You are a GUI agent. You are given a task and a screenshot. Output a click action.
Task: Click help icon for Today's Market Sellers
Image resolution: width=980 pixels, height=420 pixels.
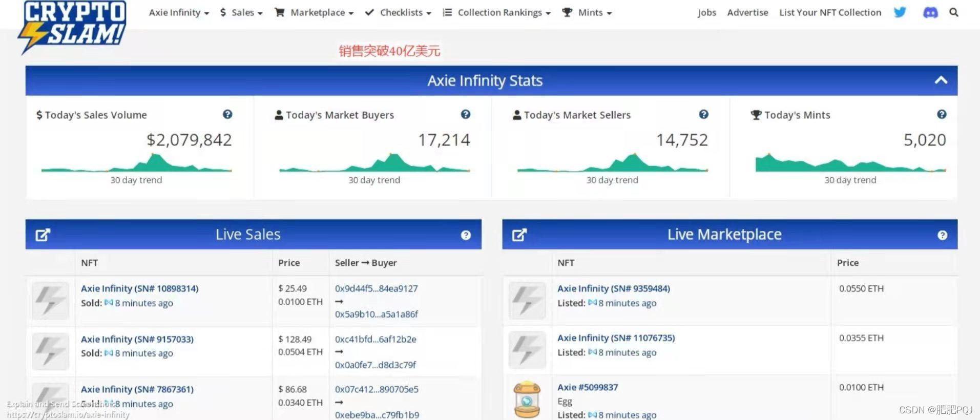pos(703,115)
